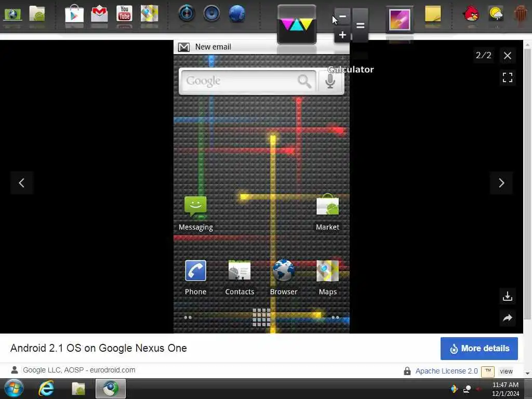Open the Windows Start menu
Viewport: 532px width, 399px height.
pos(14,389)
